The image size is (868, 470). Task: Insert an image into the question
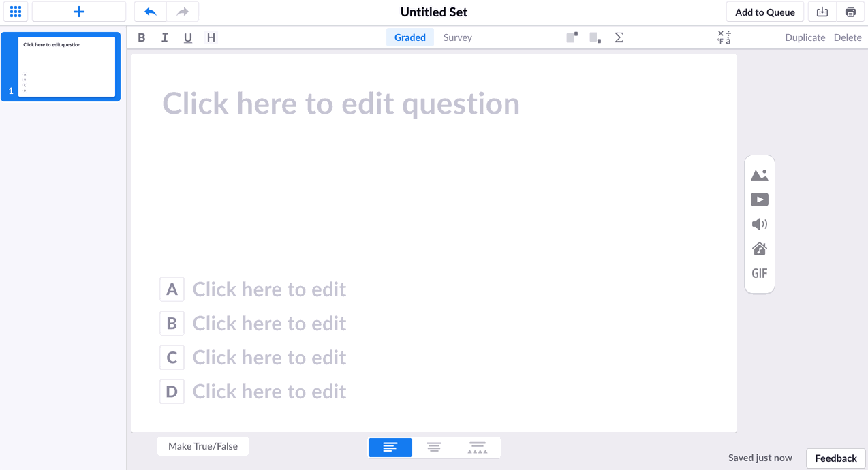pyautogui.click(x=759, y=174)
